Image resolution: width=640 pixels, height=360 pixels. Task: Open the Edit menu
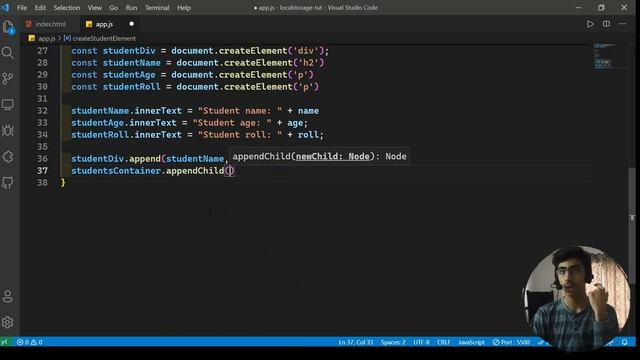coord(40,7)
